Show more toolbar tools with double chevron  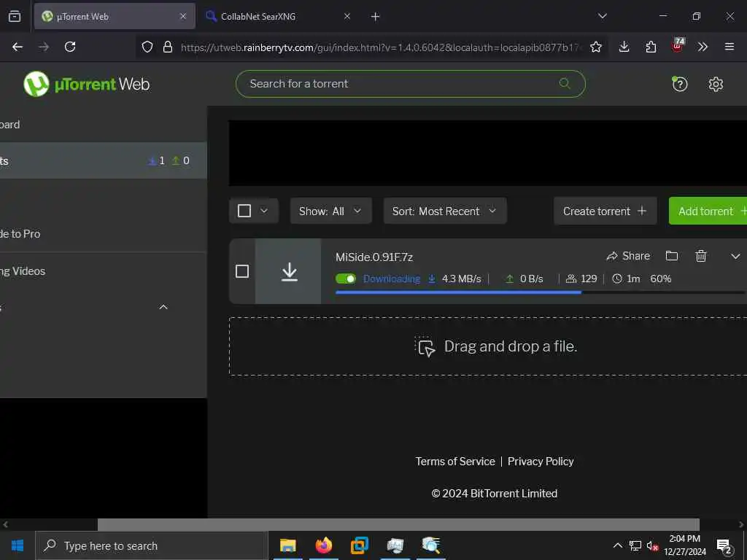[703, 47]
